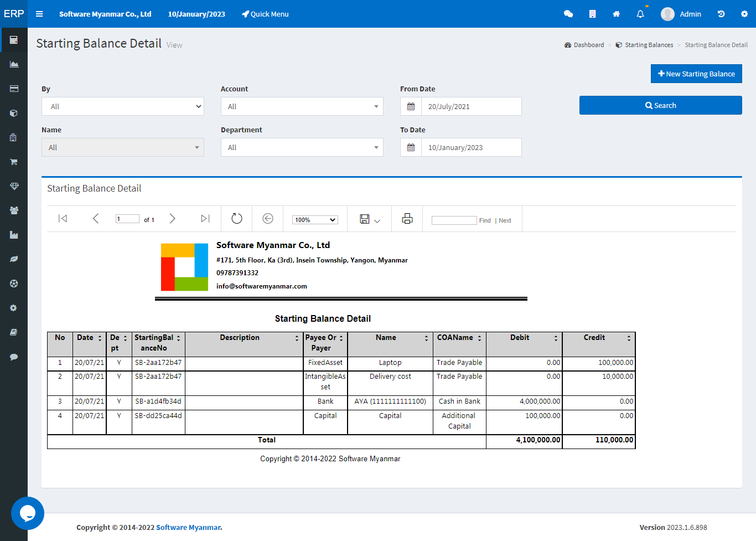Open the diamond sidebar icon
756x541 pixels.
click(14, 186)
